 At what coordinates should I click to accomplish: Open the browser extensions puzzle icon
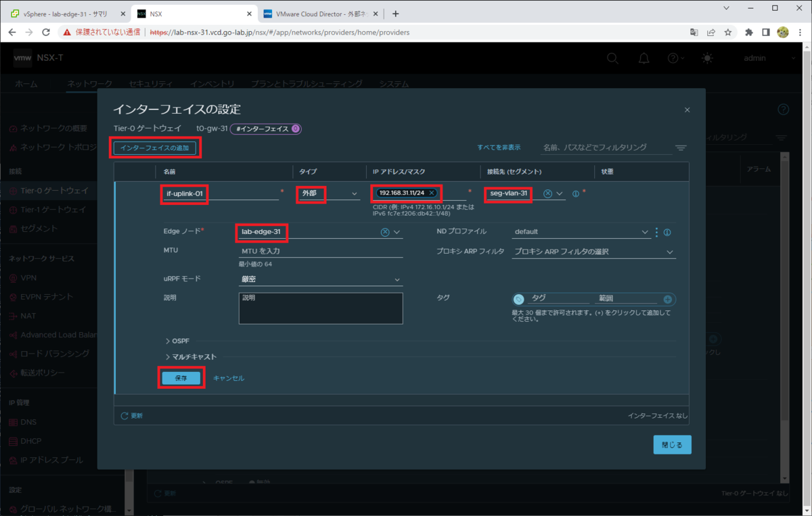[749, 32]
